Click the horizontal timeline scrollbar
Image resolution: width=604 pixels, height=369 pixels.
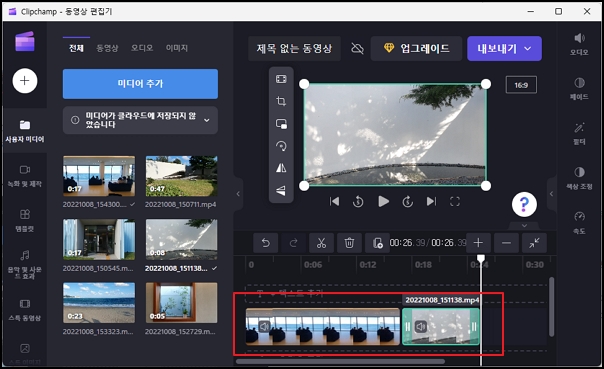point(341,362)
